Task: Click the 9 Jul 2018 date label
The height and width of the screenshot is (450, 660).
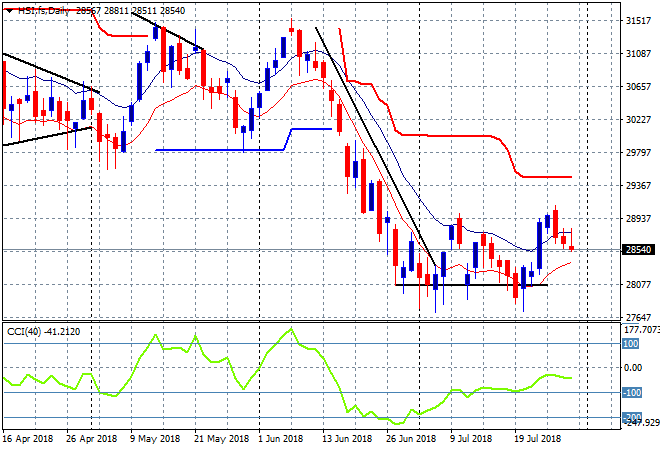Action: pyautogui.click(x=471, y=439)
